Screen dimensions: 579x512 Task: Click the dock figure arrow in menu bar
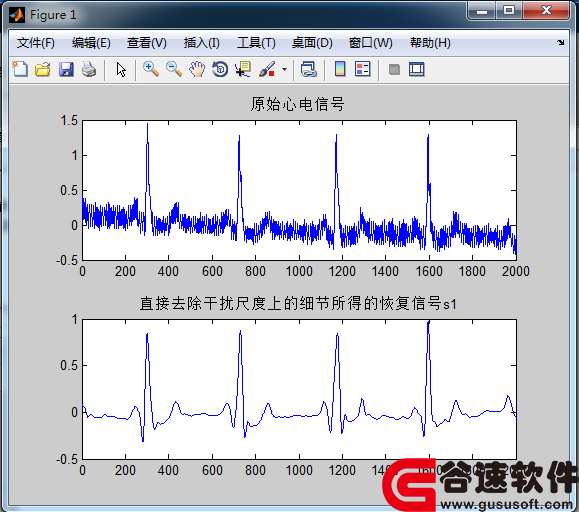(x=561, y=42)
